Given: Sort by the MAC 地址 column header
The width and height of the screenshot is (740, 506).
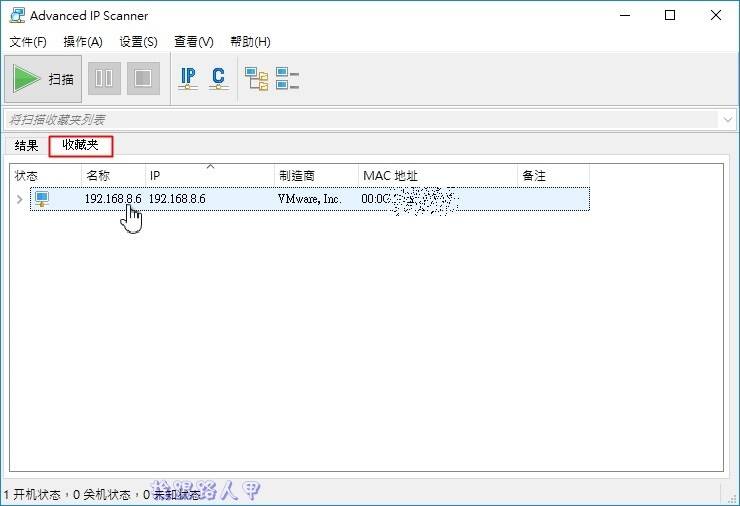Looking at the screenshot, I should (x=438, y=176).
